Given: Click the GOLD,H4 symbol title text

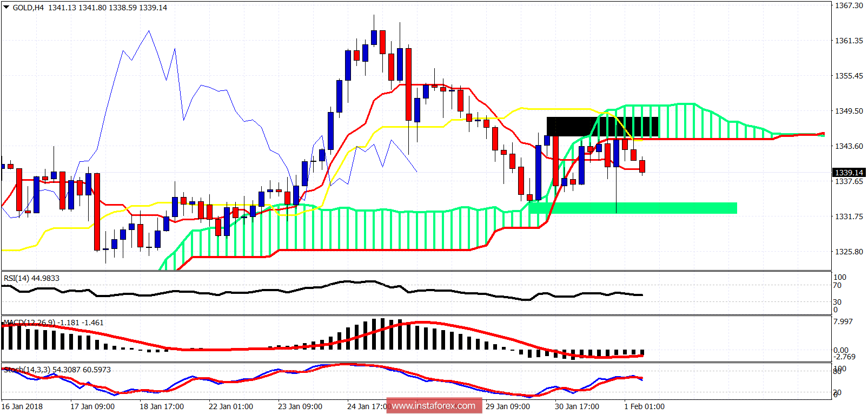Looking at the screenshot, I should pyautogui.click(x=28, y=8).
